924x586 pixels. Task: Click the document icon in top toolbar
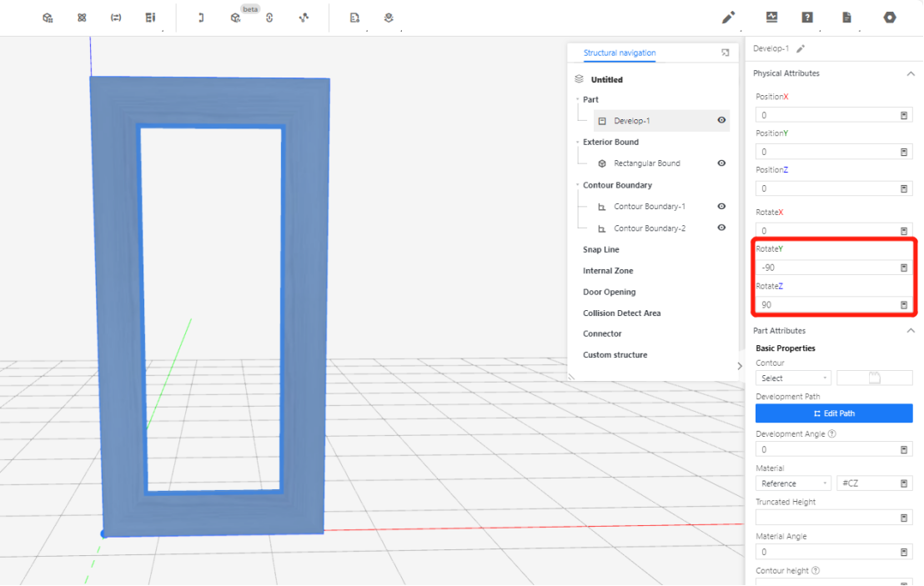click(846, 17)
